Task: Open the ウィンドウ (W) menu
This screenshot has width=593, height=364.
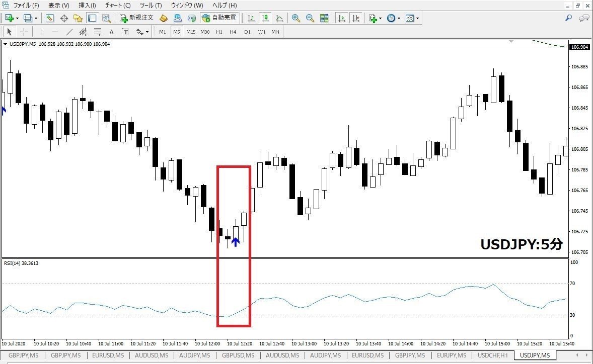Action: [187, 6]
